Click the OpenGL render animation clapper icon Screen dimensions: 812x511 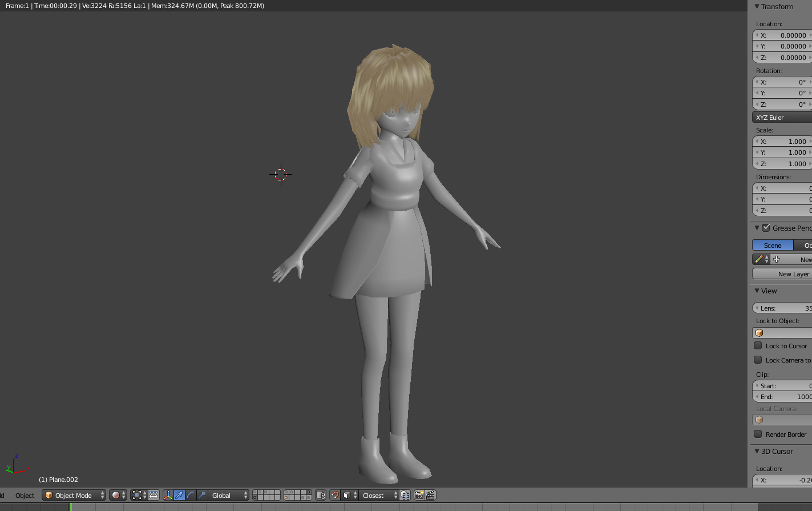[x=430, y=495]
